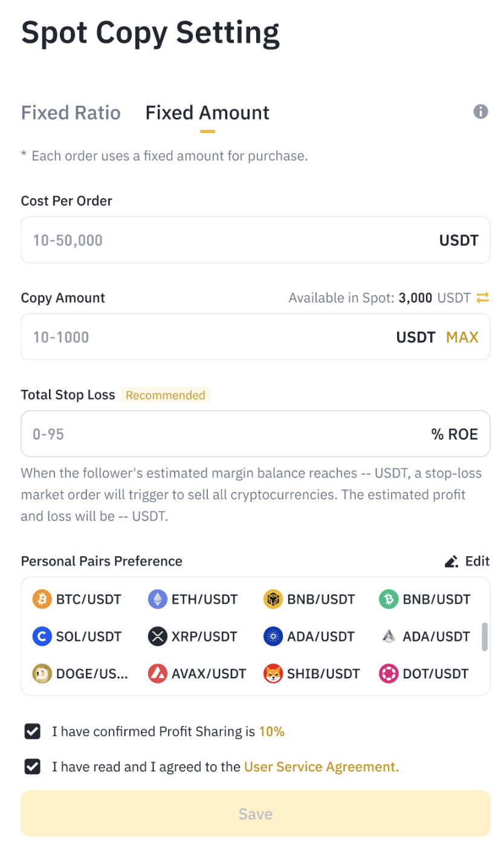Tap the transfer arrows next to 3,000 USDT
This screenshot has height=851, width=504.
tap(482, 297)
